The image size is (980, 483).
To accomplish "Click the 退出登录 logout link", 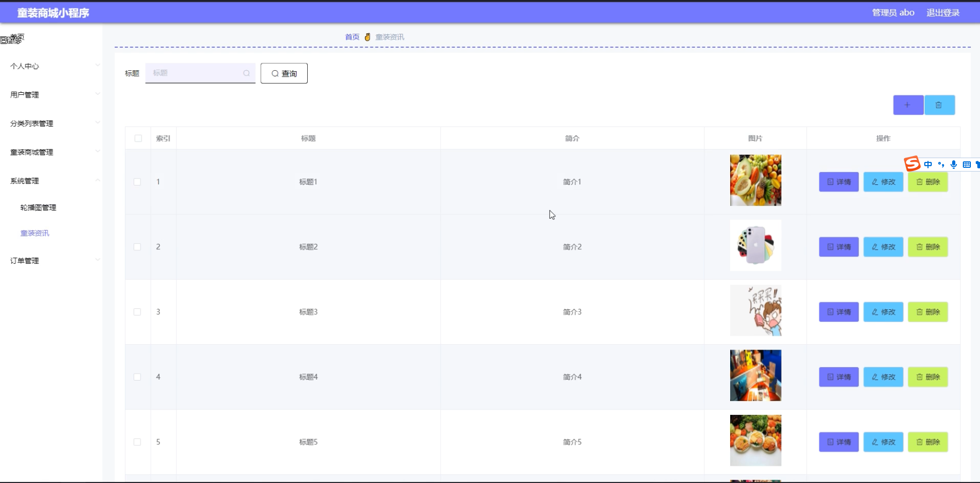I will tap(943, 12).
